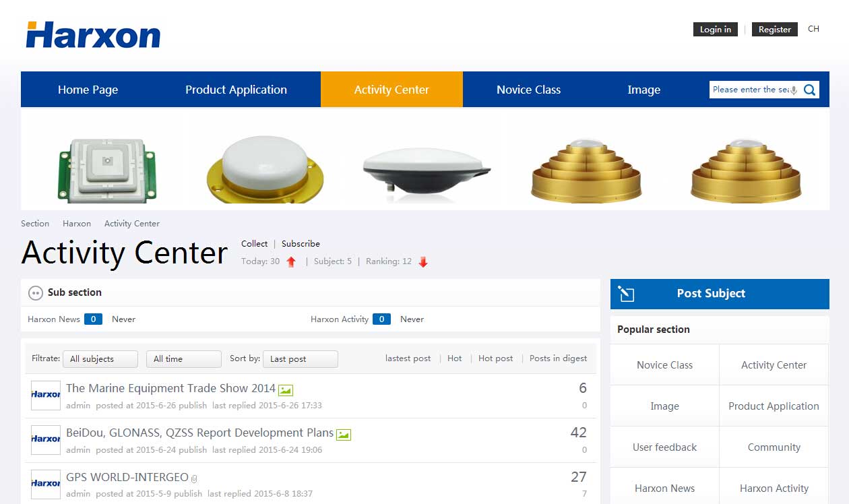Viewport: 849px width, 504px height.
Task: Open Activity Center in Popular section
Action: [774, 365]
